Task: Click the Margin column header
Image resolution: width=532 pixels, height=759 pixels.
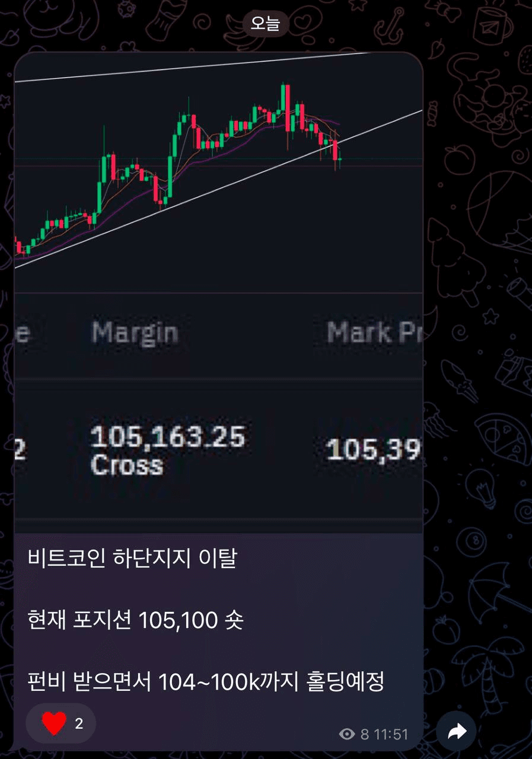Action: pos(135,333)
